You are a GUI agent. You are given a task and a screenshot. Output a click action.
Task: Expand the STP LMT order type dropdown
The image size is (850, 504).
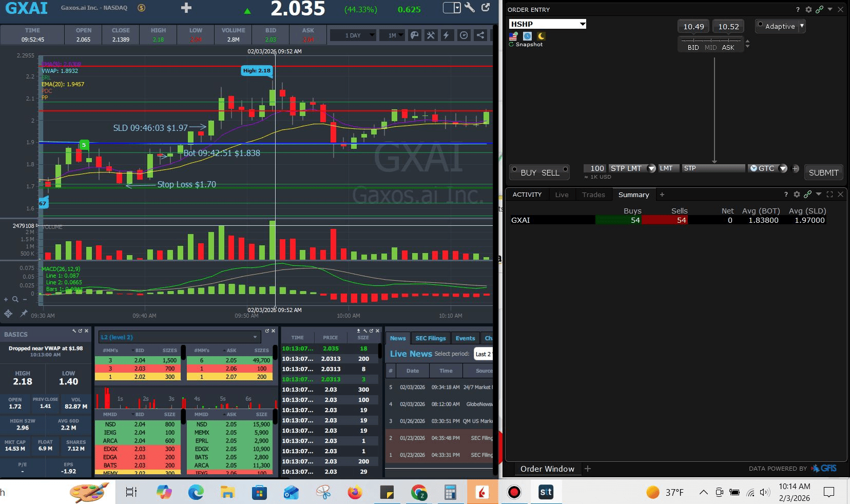point(652,168)
